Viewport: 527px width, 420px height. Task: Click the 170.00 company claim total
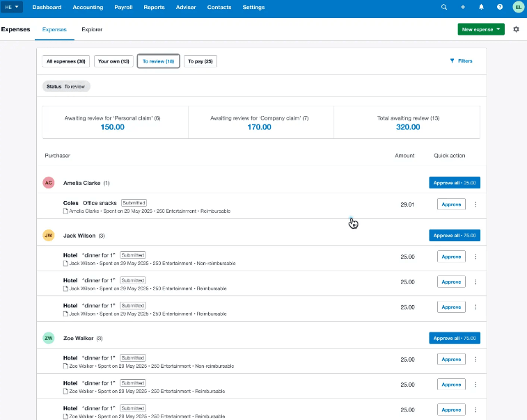click(x=259, y=127)
